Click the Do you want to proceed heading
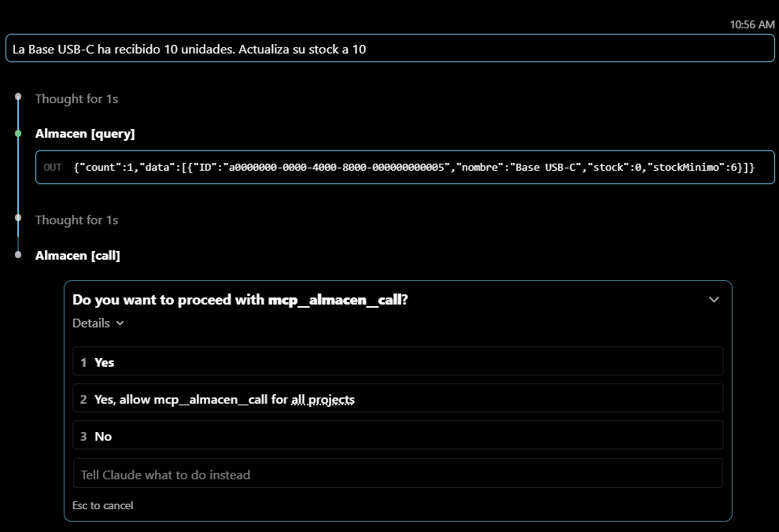 coord(240,300)
